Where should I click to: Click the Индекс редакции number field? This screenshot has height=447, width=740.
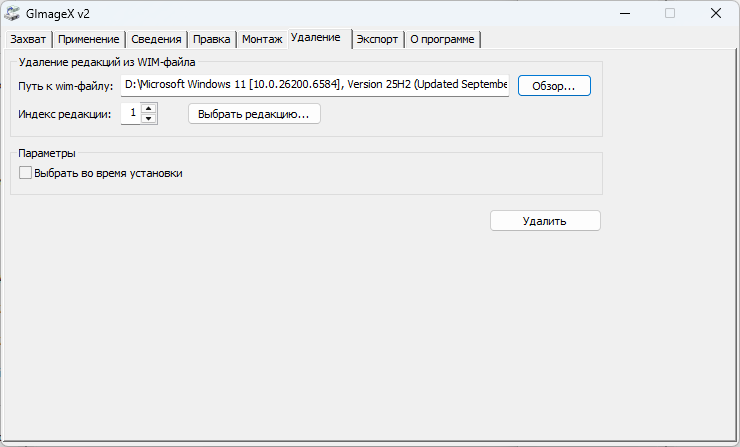click(131, 114)
